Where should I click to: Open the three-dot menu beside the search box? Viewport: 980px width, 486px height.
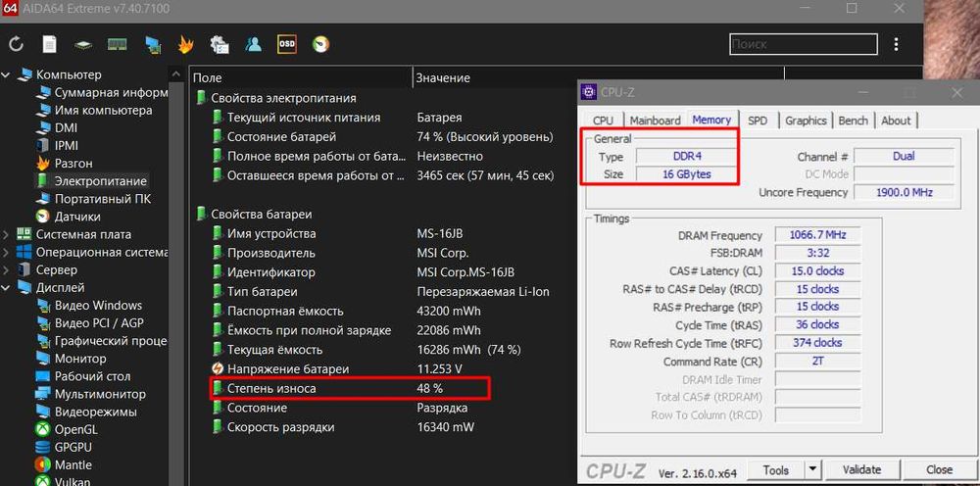[x=897, y=44]
